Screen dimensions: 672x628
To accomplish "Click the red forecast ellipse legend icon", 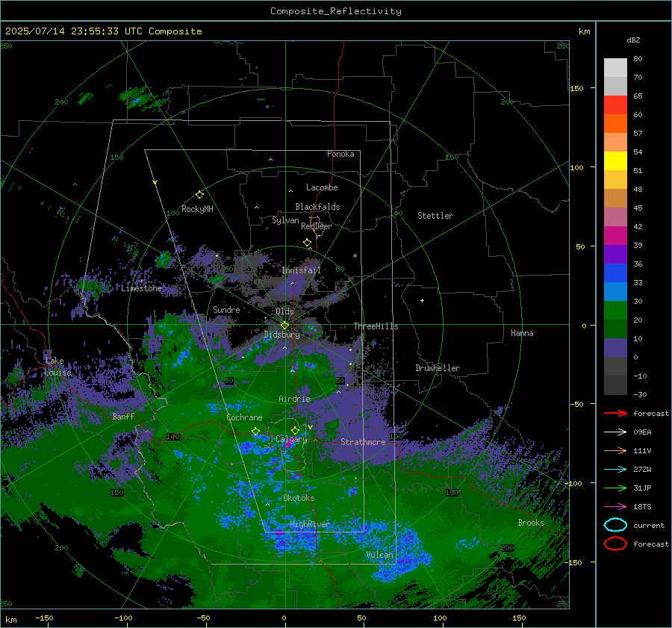I will [615, 544].
